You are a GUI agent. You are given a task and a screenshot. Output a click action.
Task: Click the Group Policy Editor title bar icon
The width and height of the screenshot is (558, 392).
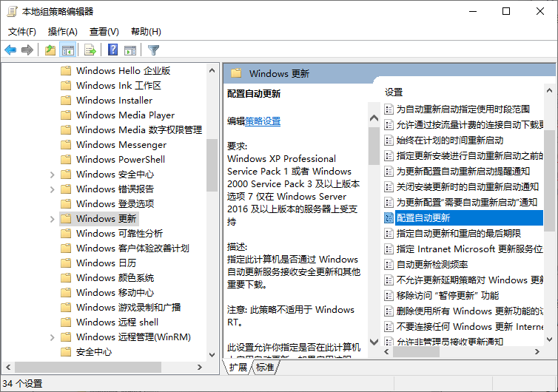coord(12,12)
